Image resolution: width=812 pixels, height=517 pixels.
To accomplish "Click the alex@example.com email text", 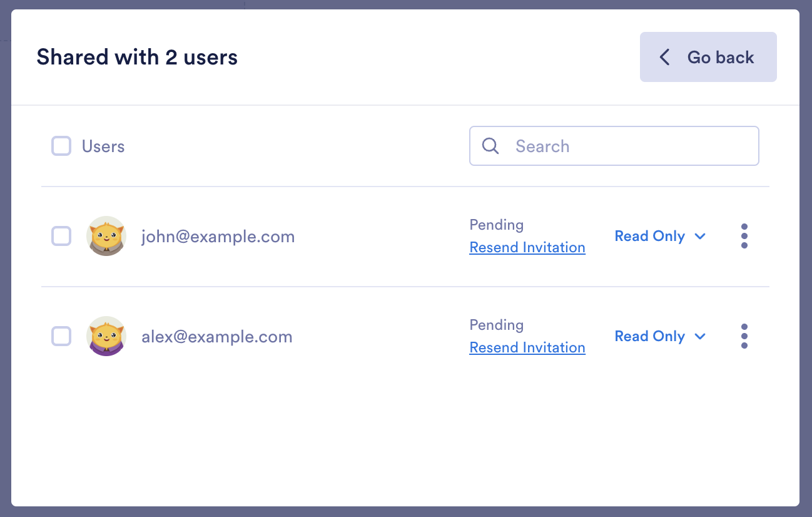I will click(x=217, y=337).
